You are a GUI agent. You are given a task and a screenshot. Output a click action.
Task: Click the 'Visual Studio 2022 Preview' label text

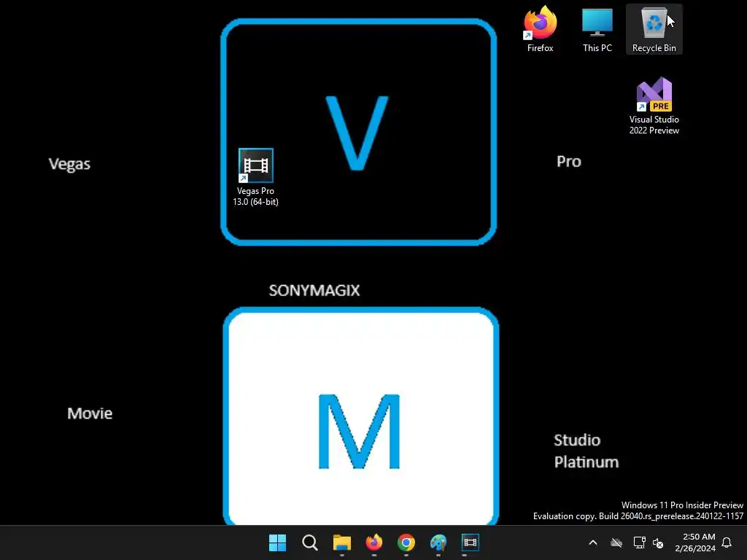click(654, 125)
